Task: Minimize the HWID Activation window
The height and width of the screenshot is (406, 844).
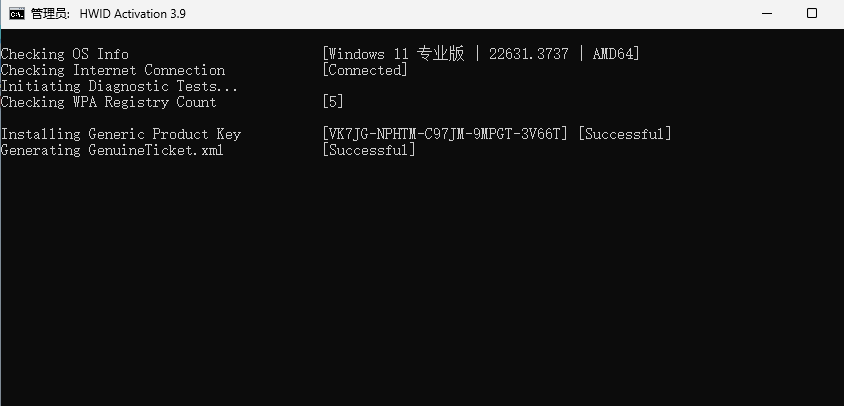Action: click(x=765, y=14)
